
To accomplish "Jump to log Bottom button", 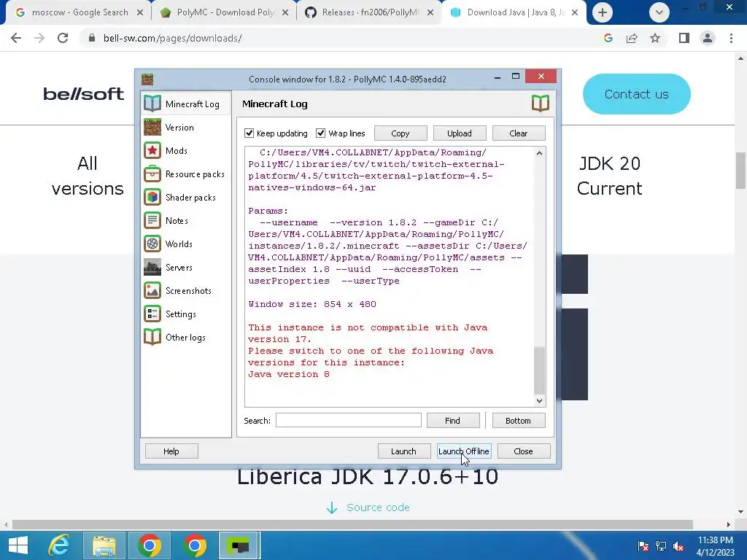I will tap(518, 421).
